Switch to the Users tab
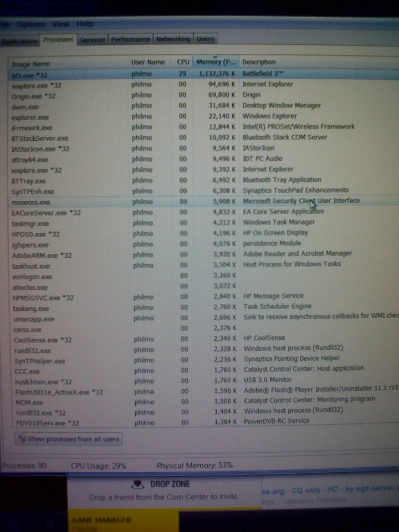The height and width of the screenshot is (532, 399). [205, 39]
